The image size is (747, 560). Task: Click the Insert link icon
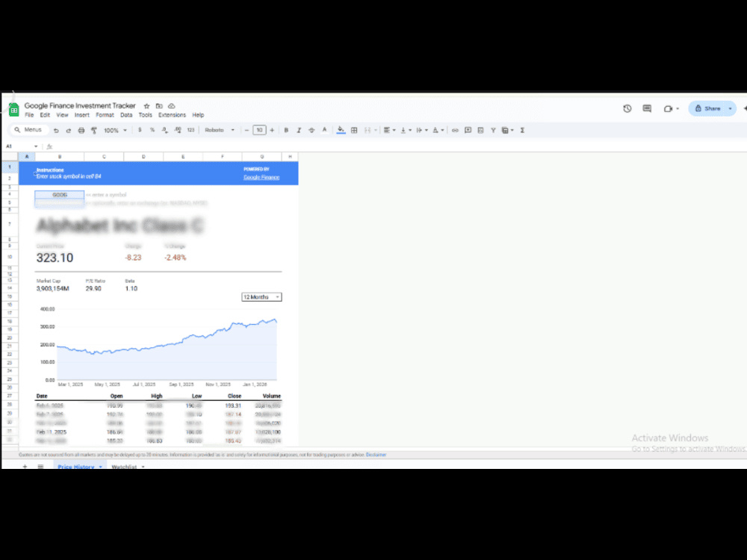455,130
